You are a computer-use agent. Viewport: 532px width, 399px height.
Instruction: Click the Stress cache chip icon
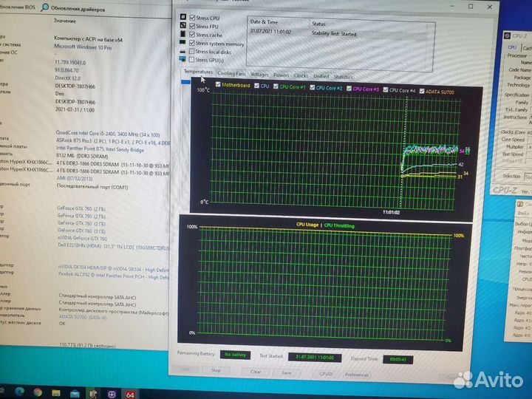point(183,34)
